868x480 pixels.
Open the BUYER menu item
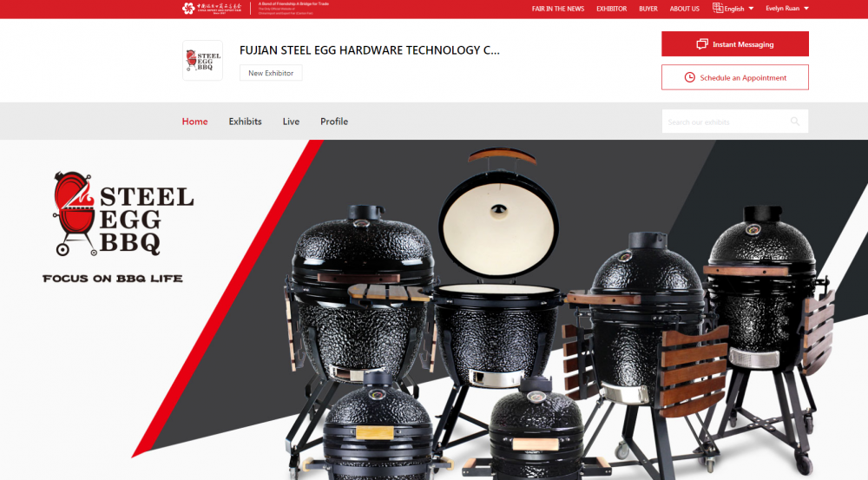tap(648, 9)
